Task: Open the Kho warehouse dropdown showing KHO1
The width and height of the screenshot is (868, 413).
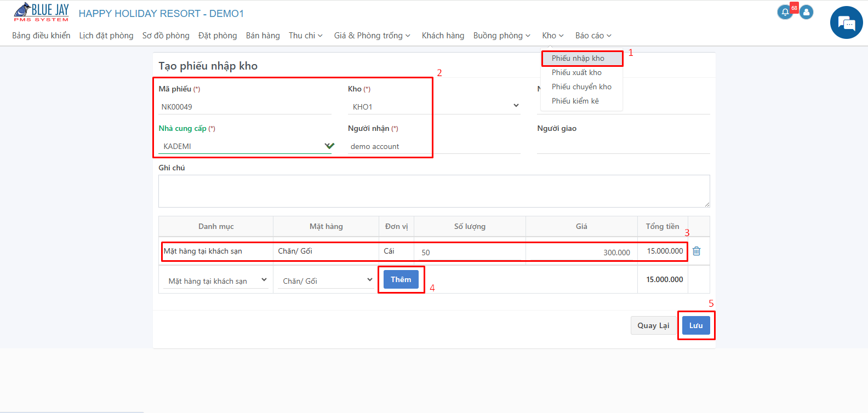Action: pyautogui.click(x=434, y=106)
